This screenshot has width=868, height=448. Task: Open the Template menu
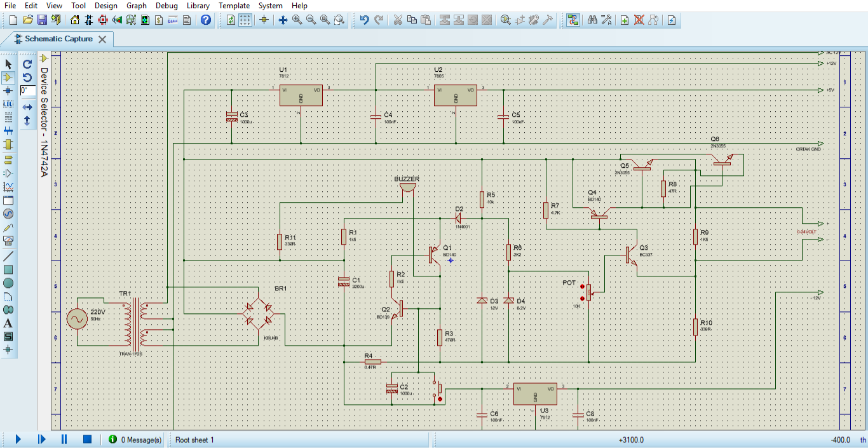point(234,6)
